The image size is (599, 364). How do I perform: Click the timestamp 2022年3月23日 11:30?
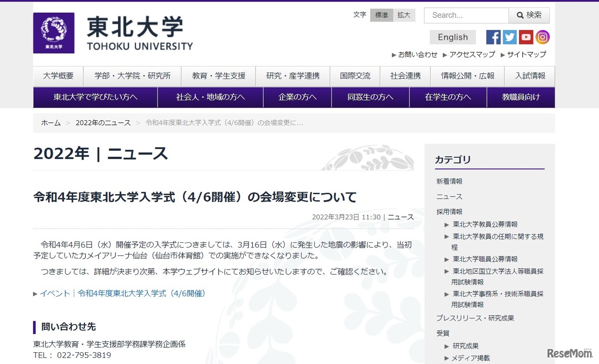346,217
